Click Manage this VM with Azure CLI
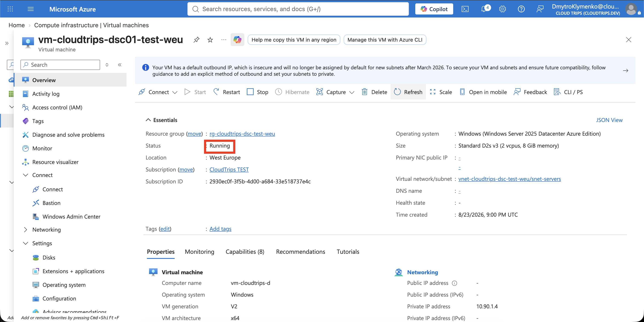The width and height of the screenshot is (644, 322). [x=385, y=40]
